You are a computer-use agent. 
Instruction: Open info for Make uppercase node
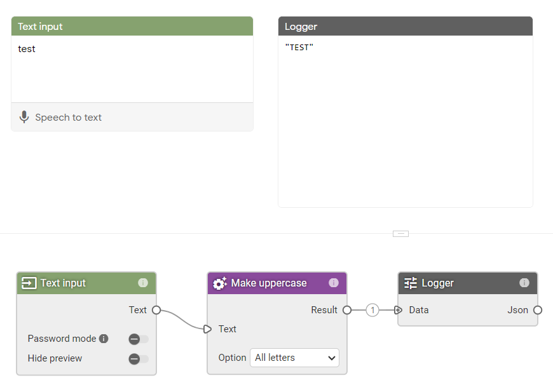(334, 283)
